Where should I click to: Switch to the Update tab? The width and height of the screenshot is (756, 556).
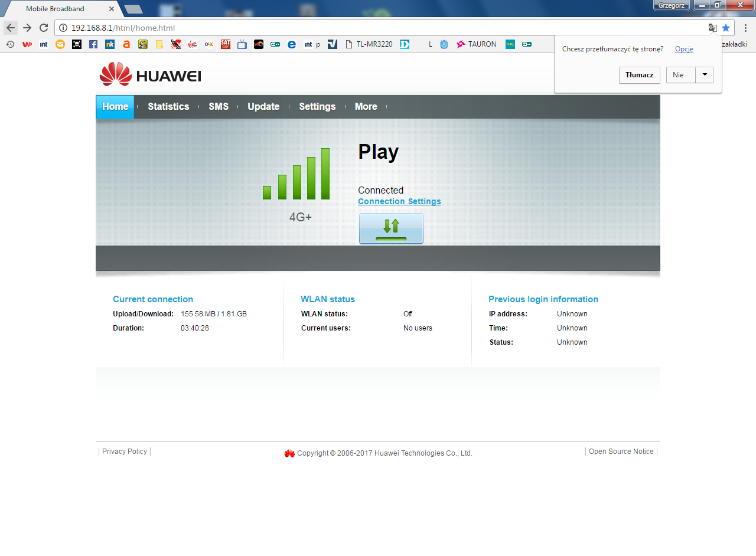[x=263, y=107]
